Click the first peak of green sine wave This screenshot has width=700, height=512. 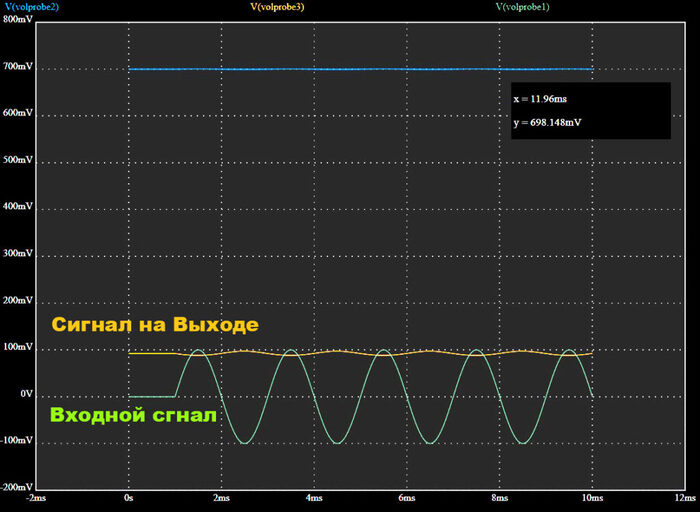197,351
